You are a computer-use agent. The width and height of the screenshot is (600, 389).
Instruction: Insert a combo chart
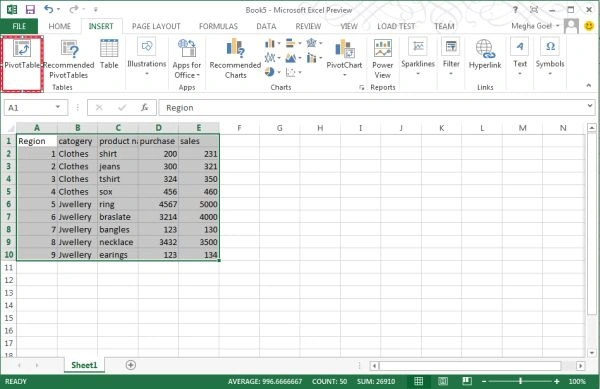pyautogui.click(x=314, y=58)
